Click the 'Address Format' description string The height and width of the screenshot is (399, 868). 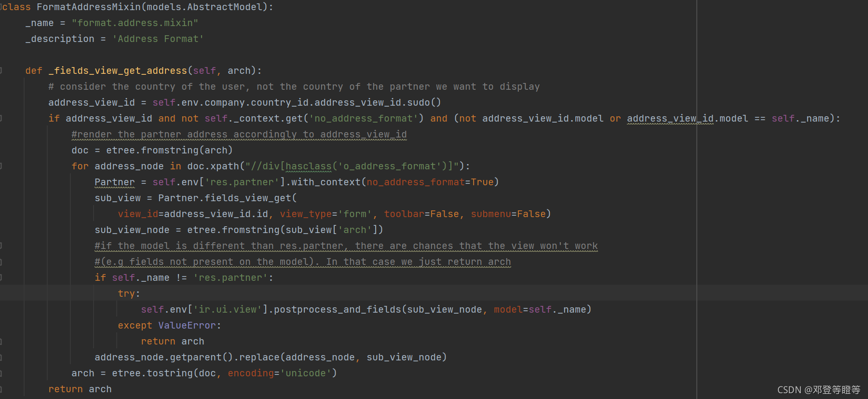click(x=158, y=39)
